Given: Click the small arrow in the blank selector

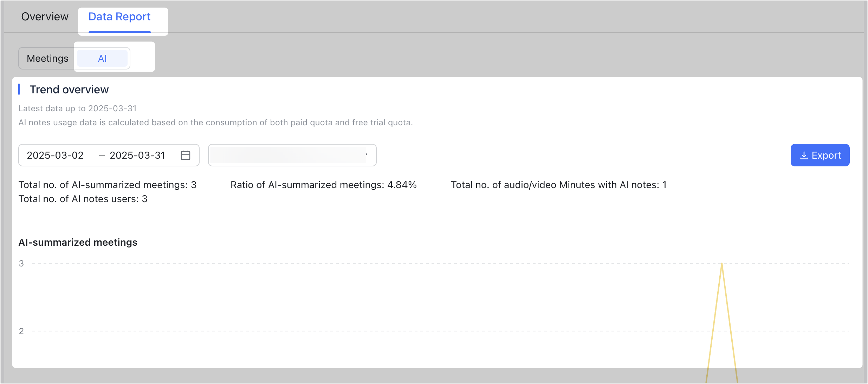Looking at the screenshot, I should pyautogui.click(x=367, y=155).
